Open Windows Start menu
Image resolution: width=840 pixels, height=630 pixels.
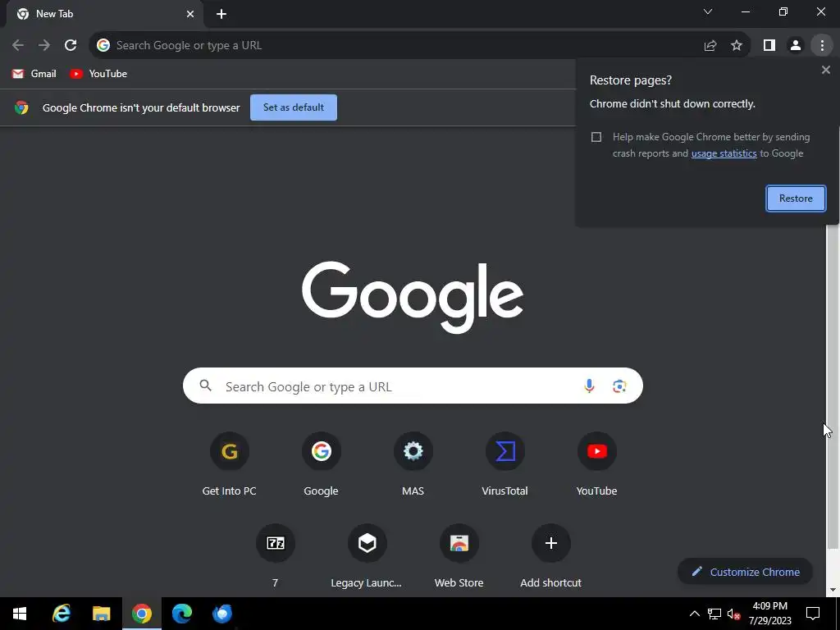tap(20, 614)
